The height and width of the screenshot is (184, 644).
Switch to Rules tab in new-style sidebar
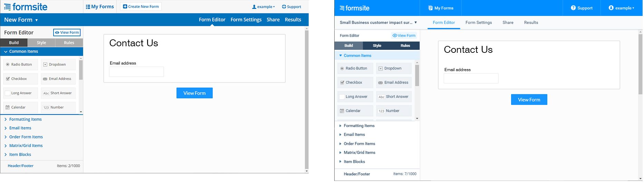[x=405, y=46]
